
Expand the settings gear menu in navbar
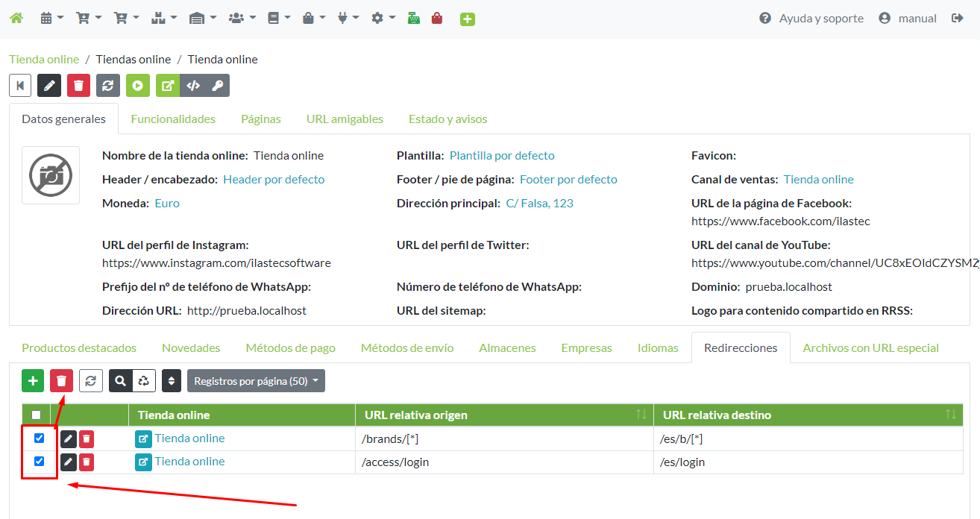pos(383,18)
